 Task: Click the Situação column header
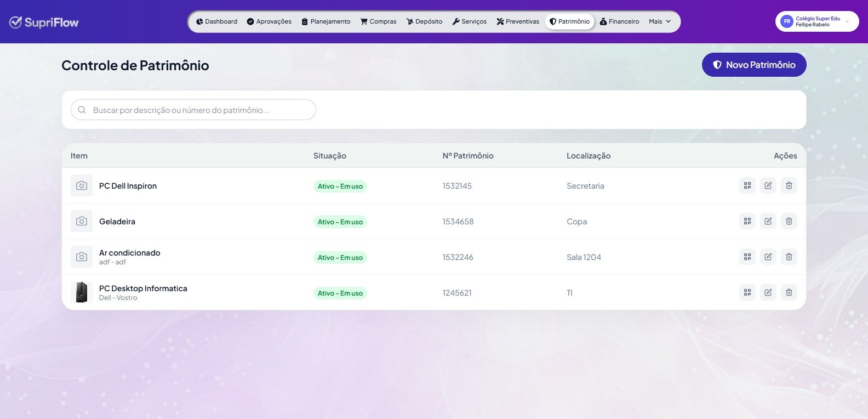coord(330,156)
